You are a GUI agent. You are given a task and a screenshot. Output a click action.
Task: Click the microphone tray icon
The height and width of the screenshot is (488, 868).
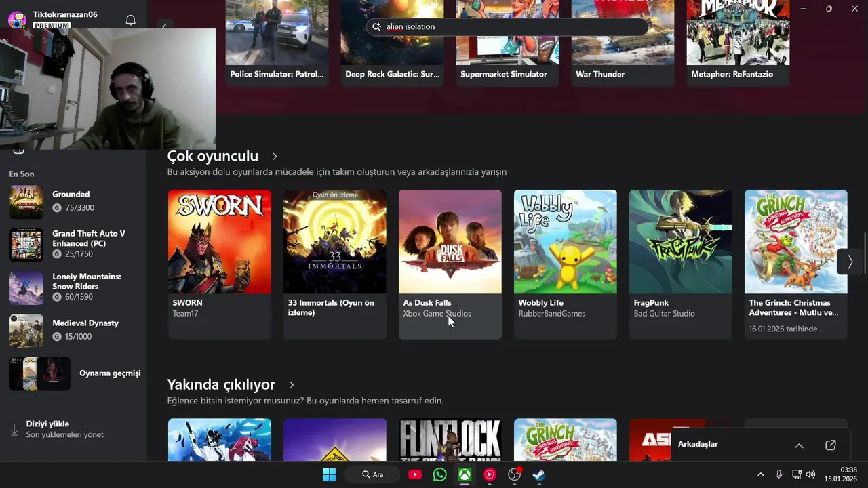point(778,474)
